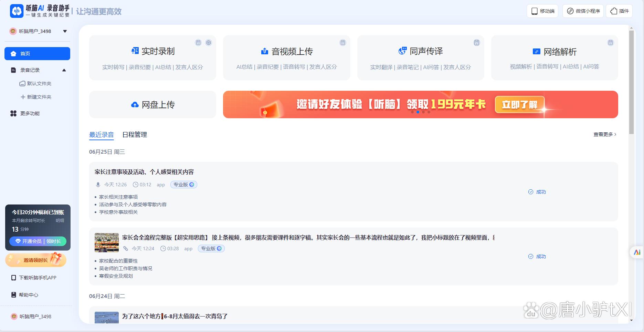Viewport: 644px width, 332px height.
Task: Click the 立即了解 banner button
Action: pos(520,104)
